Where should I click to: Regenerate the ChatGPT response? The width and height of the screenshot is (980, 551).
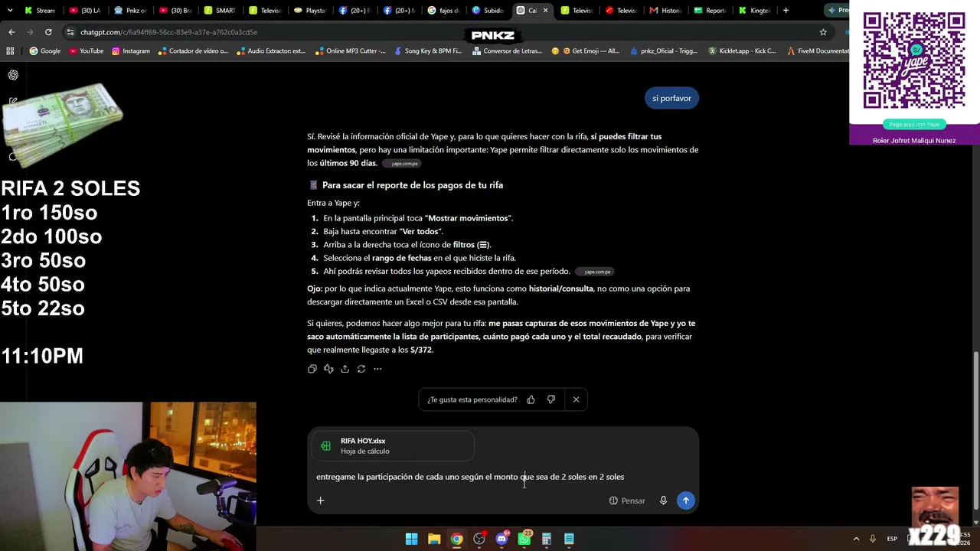point(361,369)
